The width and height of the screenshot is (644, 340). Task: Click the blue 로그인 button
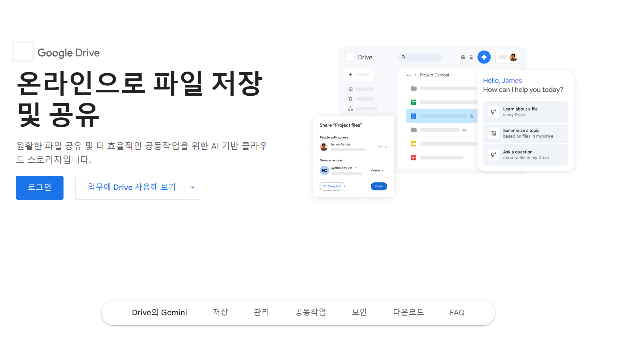coord(40,188)
